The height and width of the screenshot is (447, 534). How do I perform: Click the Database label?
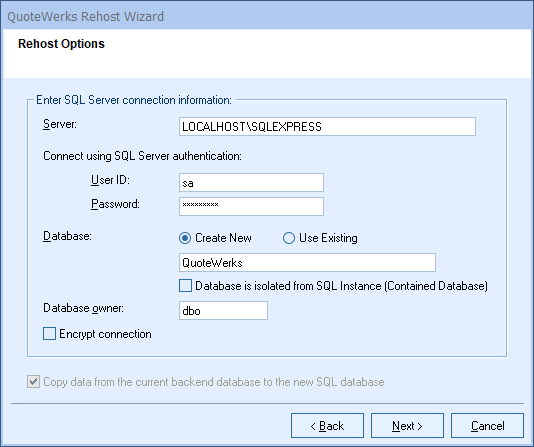(67, 236)
